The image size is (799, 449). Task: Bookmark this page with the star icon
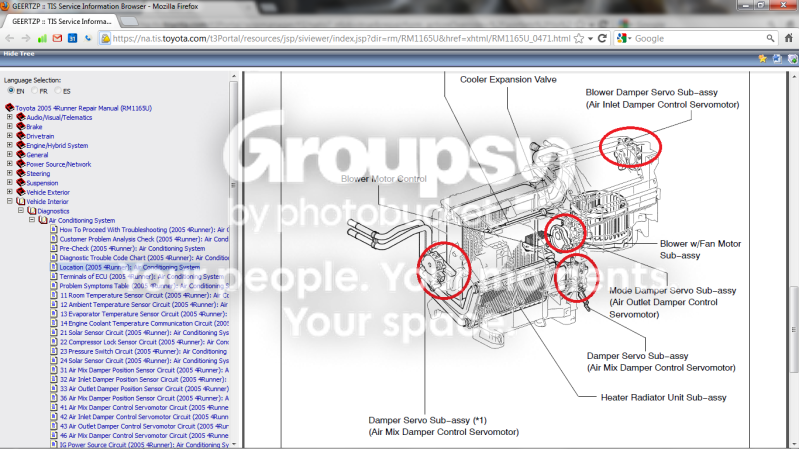[x=579, y=39]
